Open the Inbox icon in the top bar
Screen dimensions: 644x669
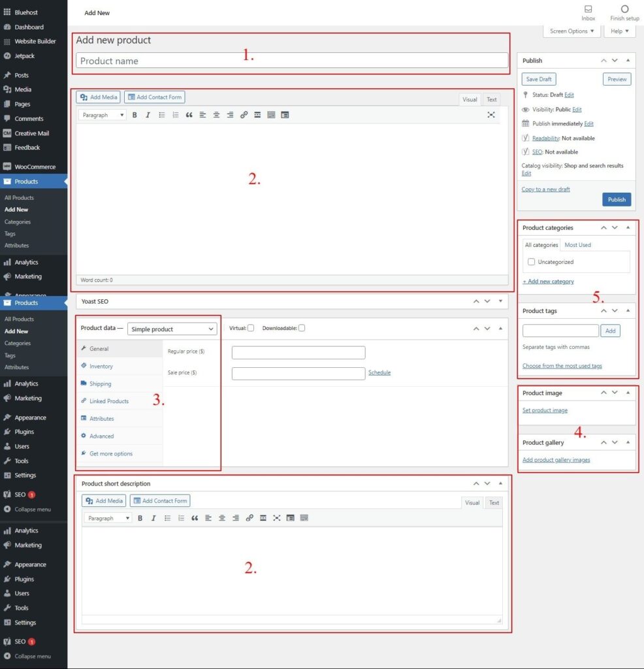(588, 9)
